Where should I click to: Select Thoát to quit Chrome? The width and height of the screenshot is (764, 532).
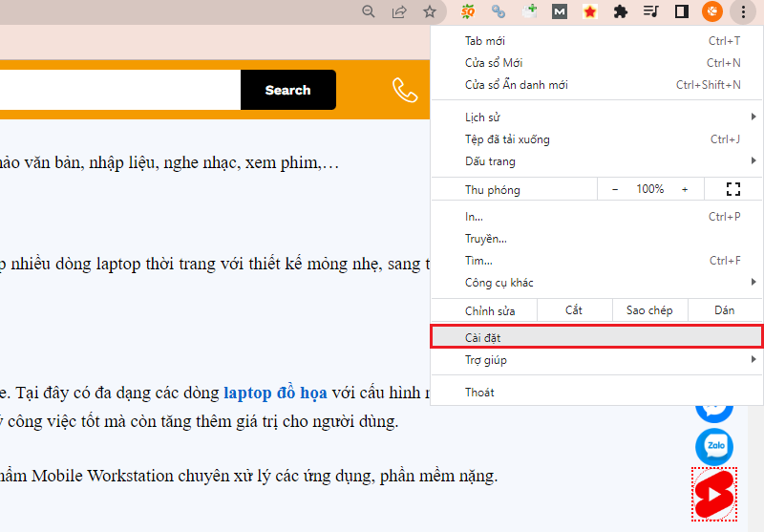[596, 393]
